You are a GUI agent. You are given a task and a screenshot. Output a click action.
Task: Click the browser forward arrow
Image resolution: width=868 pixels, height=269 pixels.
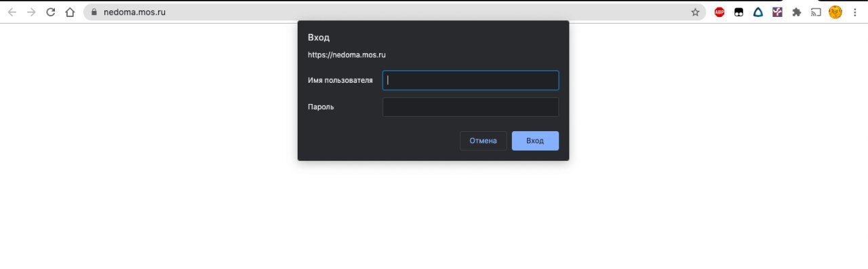[31, 12]
